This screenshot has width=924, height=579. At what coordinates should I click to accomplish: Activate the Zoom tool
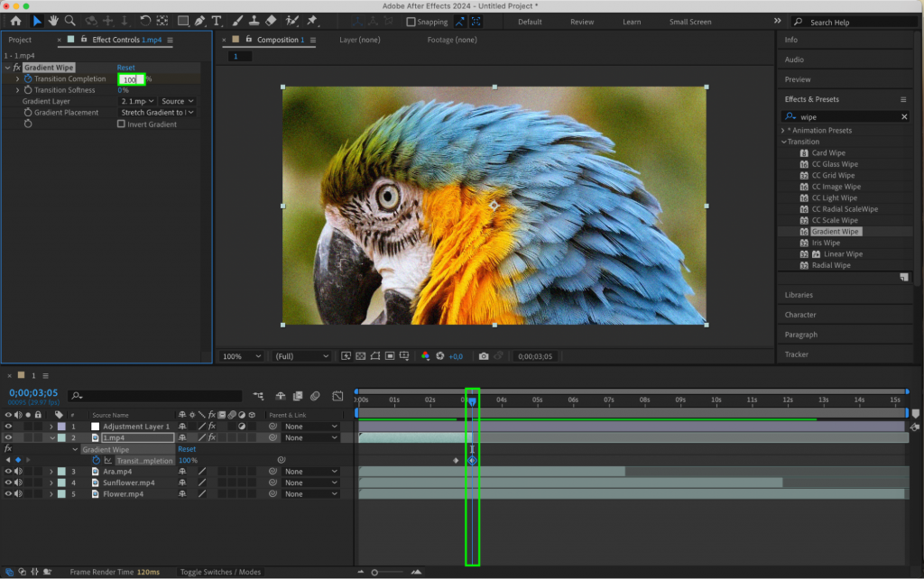70,21
